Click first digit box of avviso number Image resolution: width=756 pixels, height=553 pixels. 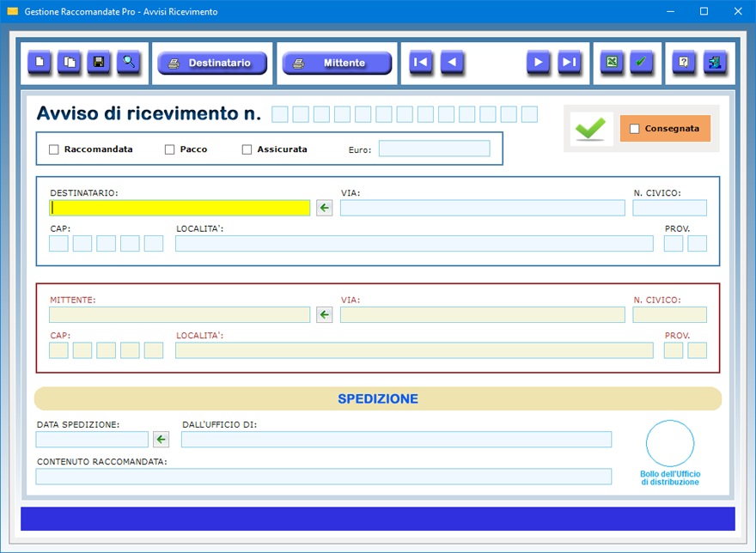point(280,115)
